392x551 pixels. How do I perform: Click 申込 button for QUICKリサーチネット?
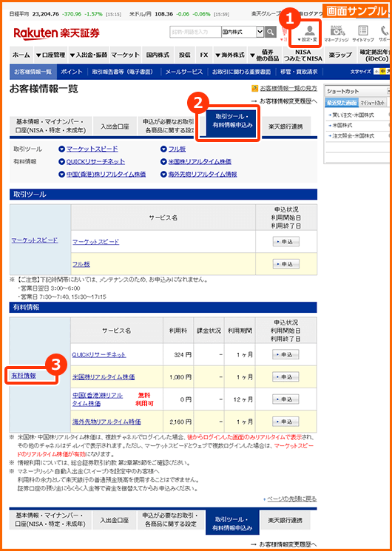tap(285, 354)
